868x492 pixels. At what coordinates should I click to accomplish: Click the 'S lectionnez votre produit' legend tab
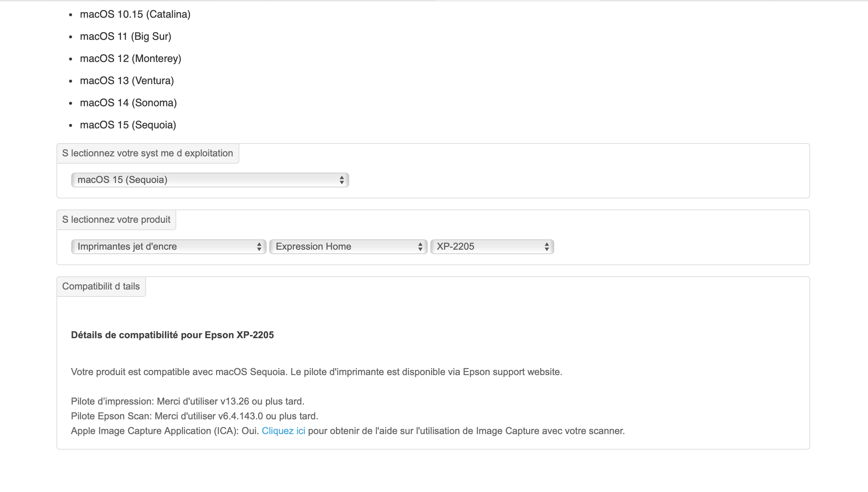(x=116, y=220)
